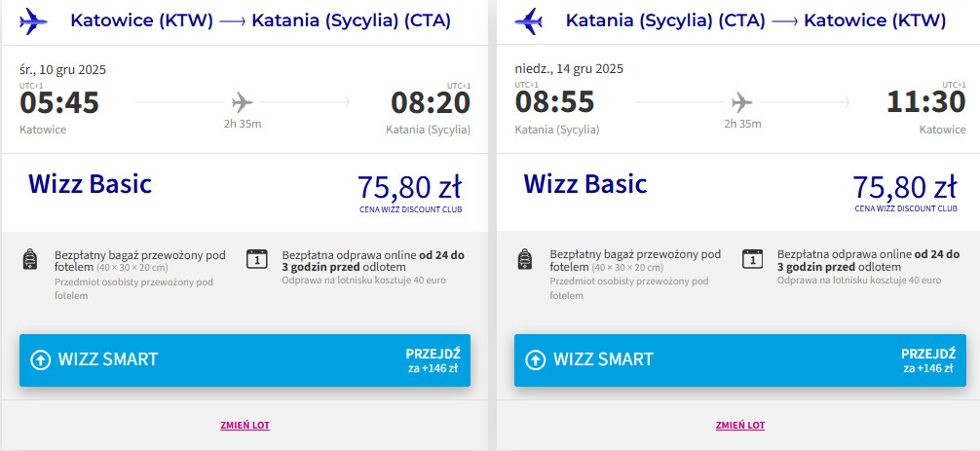980x451 pixels.
Task: Click the Wizz Basic label on the return flight
Action: coord(584,183)
